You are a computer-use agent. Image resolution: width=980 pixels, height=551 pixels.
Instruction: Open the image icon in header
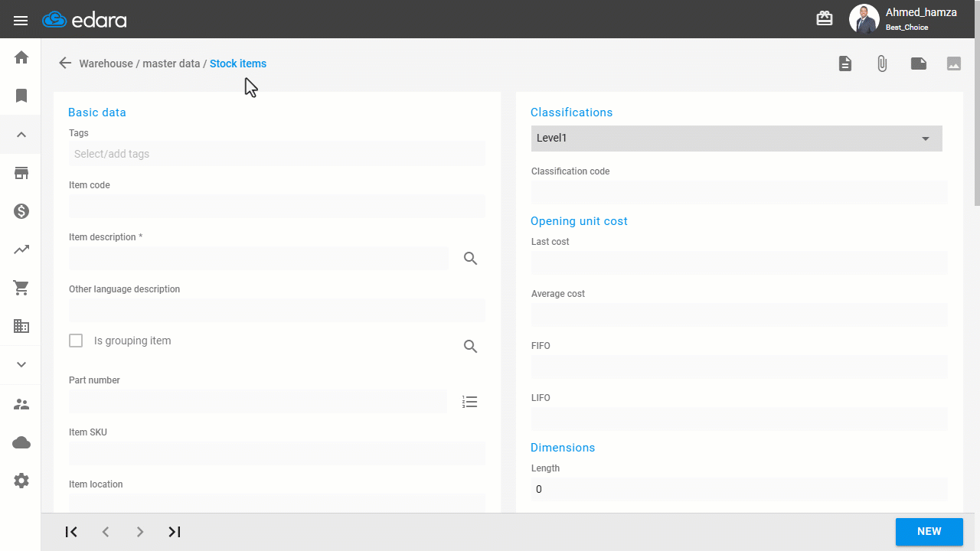click(x=954, y=64)
